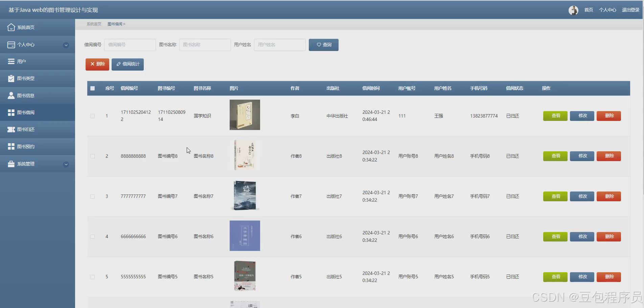Open the 借阅统计 statistics button
644x308 pixels.
(x=128, y=64)
